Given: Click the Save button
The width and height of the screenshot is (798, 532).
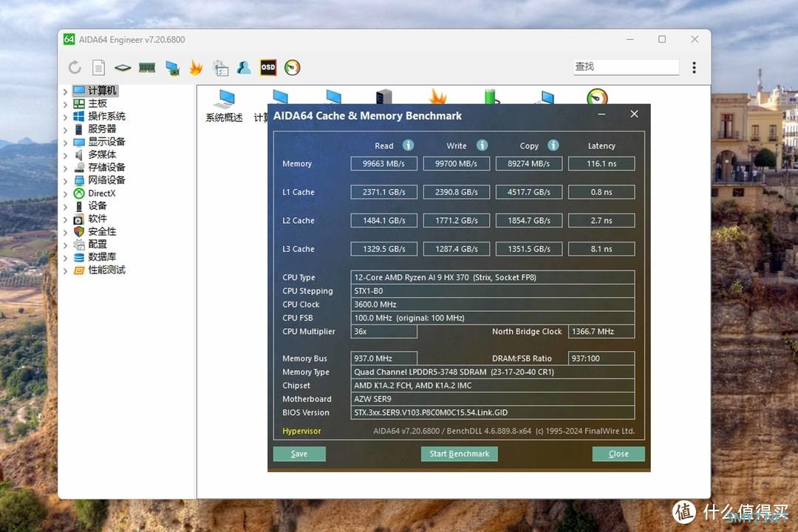Looking at the screenshot, I should click(x=299, y=454).
